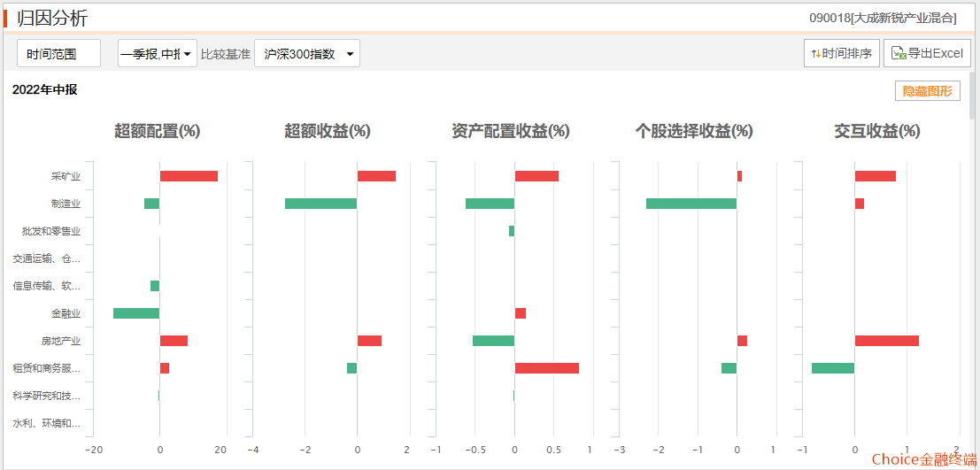Click the 个股选择收益(%) chart title
The image size is (980, 470).
point(694,131)
